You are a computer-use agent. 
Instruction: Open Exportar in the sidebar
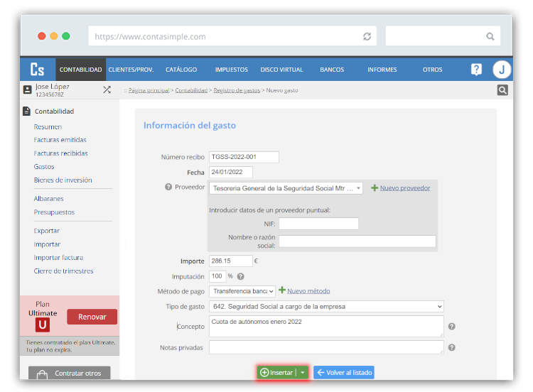[47, 231]
